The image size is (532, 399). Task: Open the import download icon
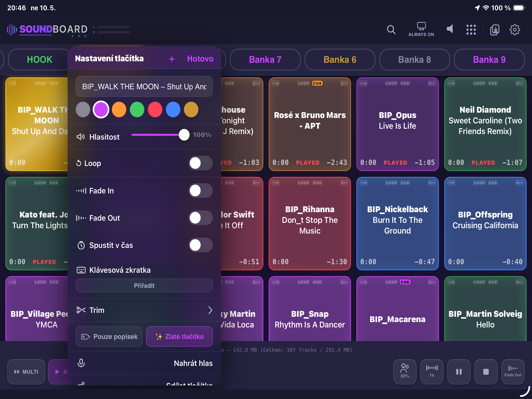point(494,30)
